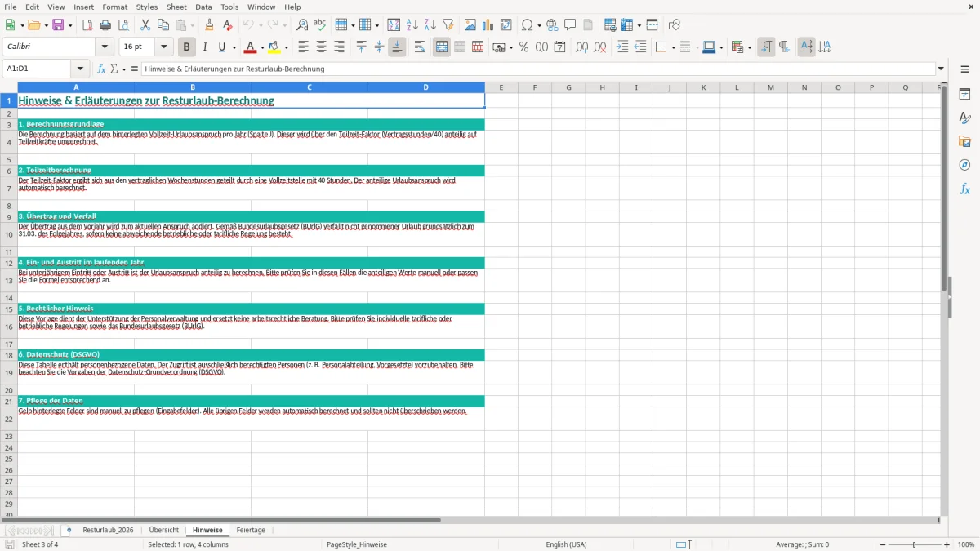The height and width of the screenshot is (551, 980).
Task: Open Find & Replace
Action: pos(301,25)
